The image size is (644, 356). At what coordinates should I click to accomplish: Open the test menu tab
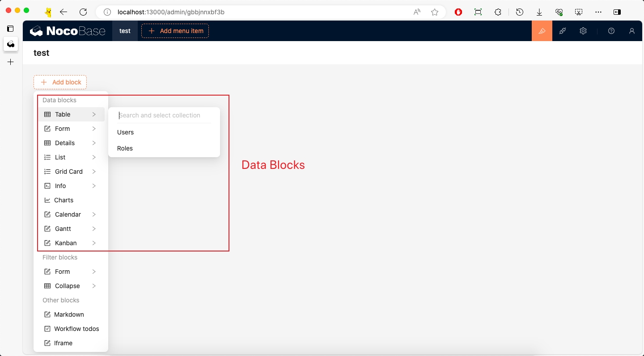(125, 31)
